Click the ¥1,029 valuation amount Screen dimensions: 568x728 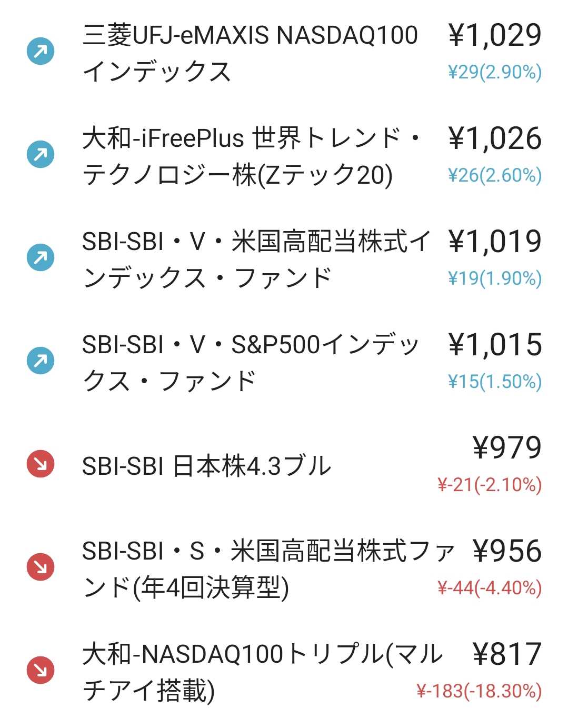pos(495,36)
